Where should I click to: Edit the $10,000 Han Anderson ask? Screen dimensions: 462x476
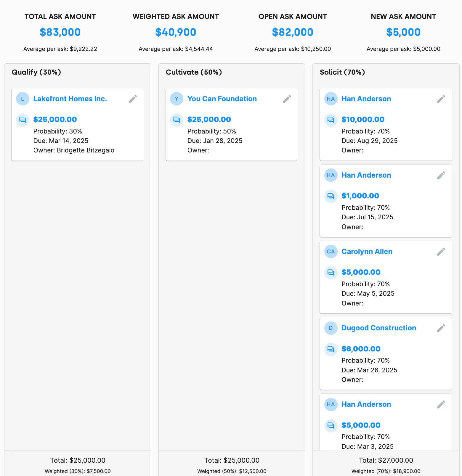[441, 99]
